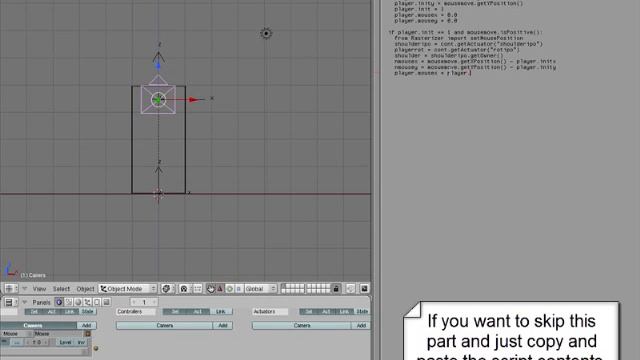Click the first layer button in layer grid

click(x=284, y=286)
